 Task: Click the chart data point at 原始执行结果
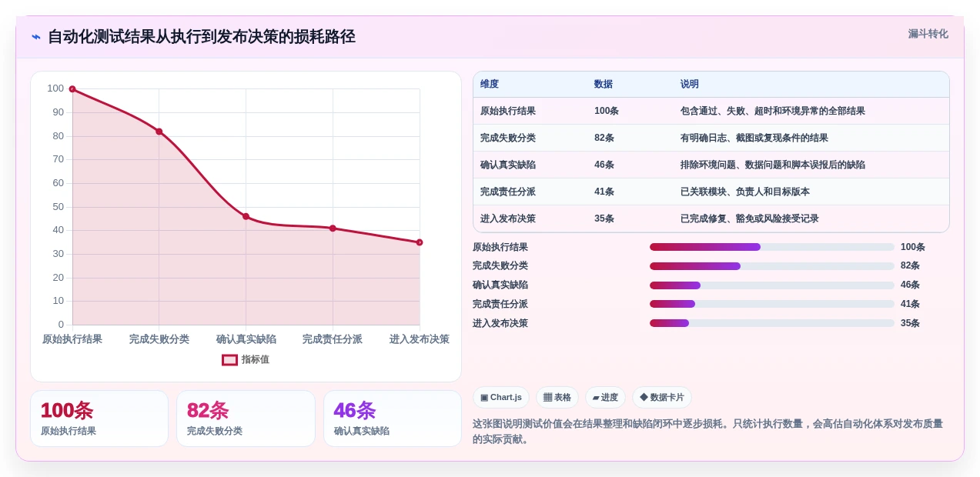tap(72, 89)
